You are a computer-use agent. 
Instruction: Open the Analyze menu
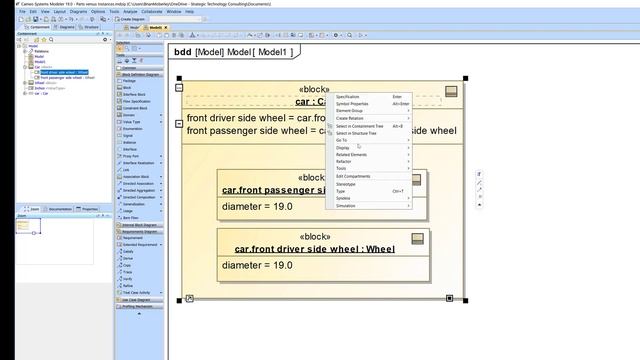click(130, 12)
